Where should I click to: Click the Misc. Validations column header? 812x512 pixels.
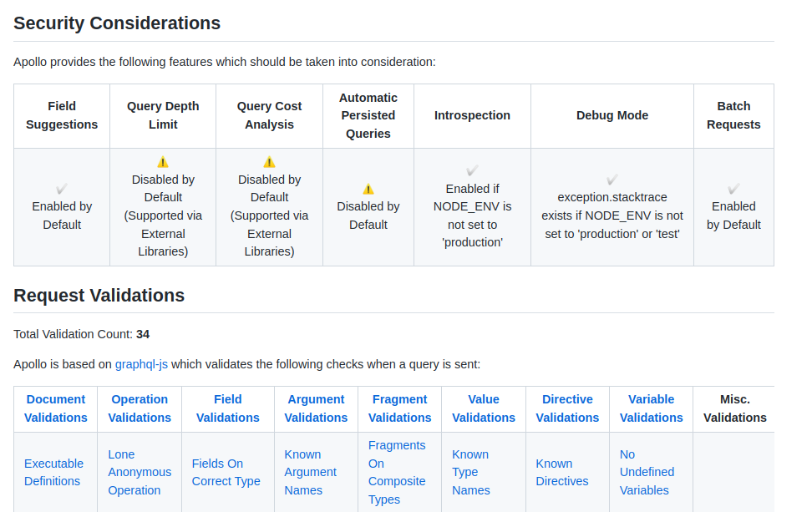[734, 408]
